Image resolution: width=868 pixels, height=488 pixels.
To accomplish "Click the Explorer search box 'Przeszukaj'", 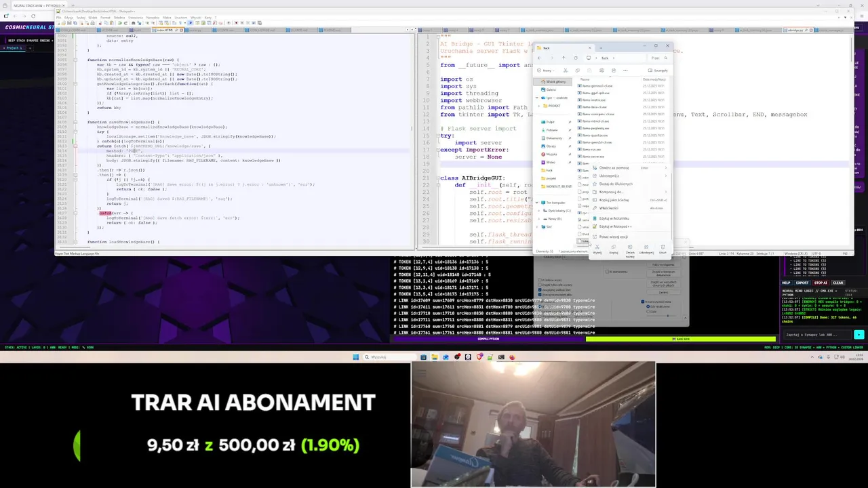I will click(x=658, y=58).
